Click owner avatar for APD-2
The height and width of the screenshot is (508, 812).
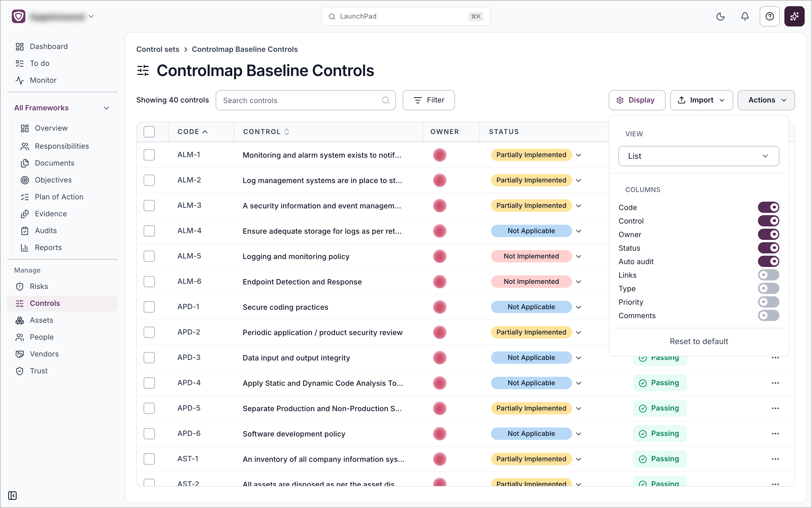tap(440, 332)
